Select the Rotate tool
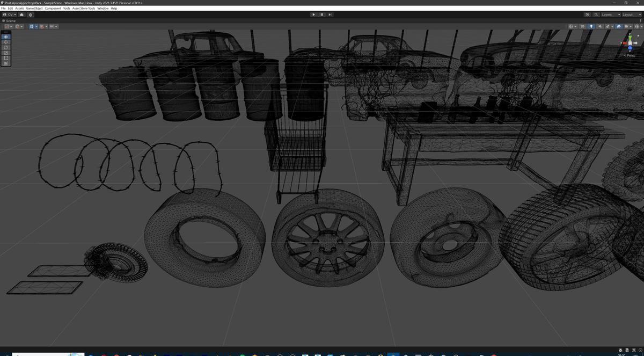The image size is (644, 356). click(6, 47)
